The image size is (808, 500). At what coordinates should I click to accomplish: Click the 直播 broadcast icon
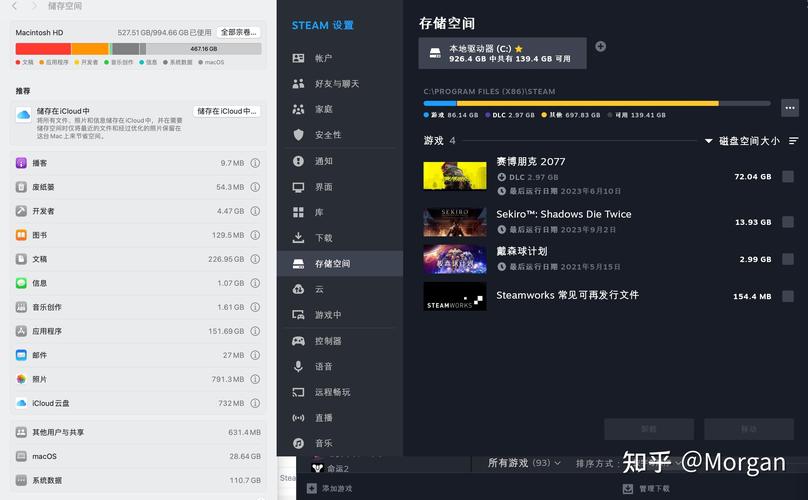pyautogui.click(x=298, y=418)
